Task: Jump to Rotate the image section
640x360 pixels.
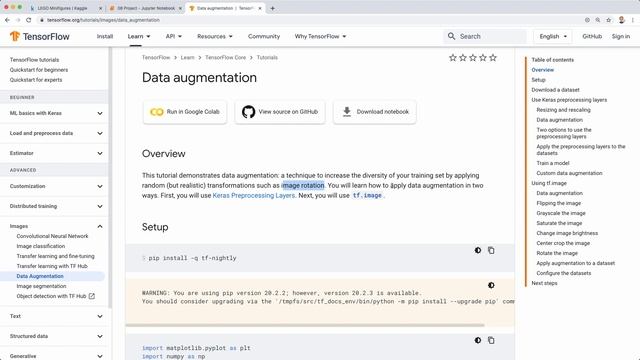Action: (557, 253)
